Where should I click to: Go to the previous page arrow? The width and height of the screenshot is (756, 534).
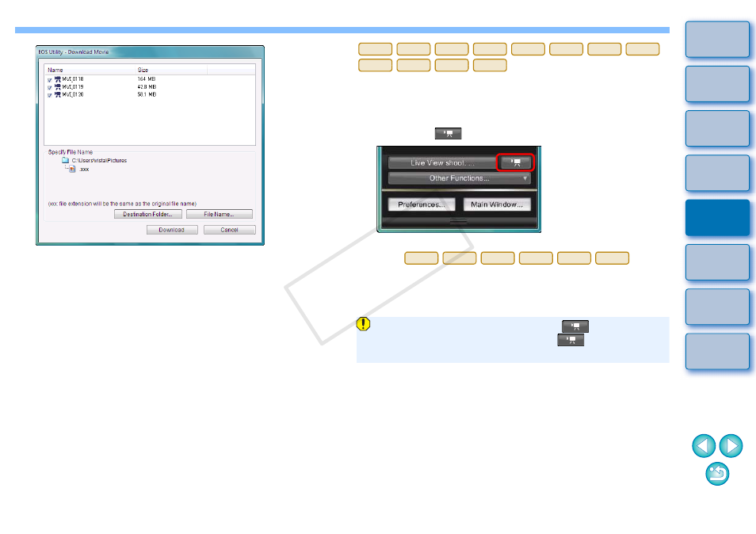point(704,446)
